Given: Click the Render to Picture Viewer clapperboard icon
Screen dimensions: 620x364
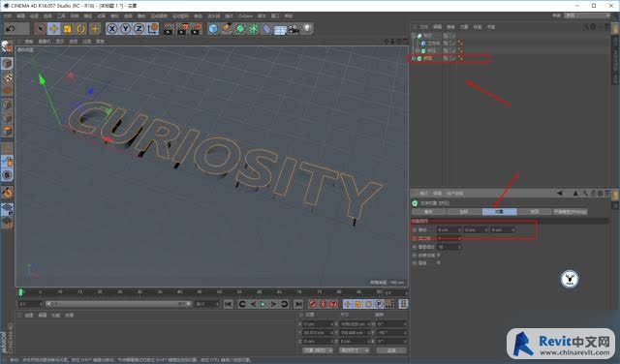Looking at the screenshot, I should tap(182, 29).
